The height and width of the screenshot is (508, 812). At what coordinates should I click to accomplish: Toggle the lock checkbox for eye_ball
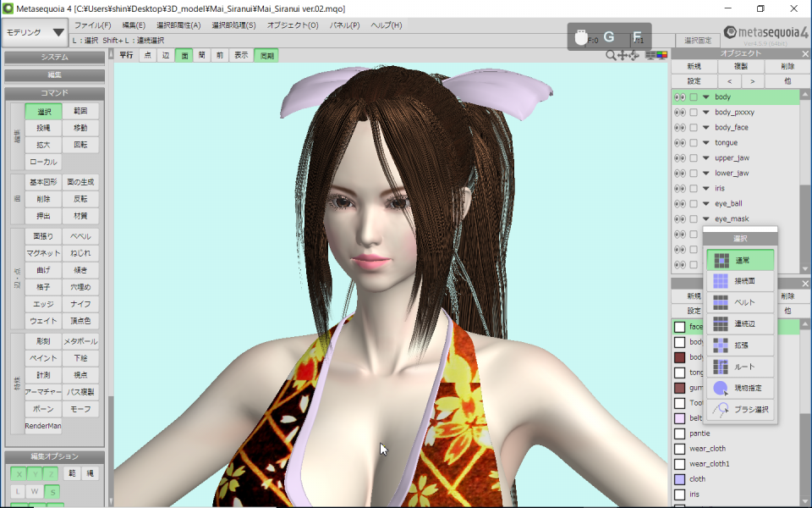(694, 204)
